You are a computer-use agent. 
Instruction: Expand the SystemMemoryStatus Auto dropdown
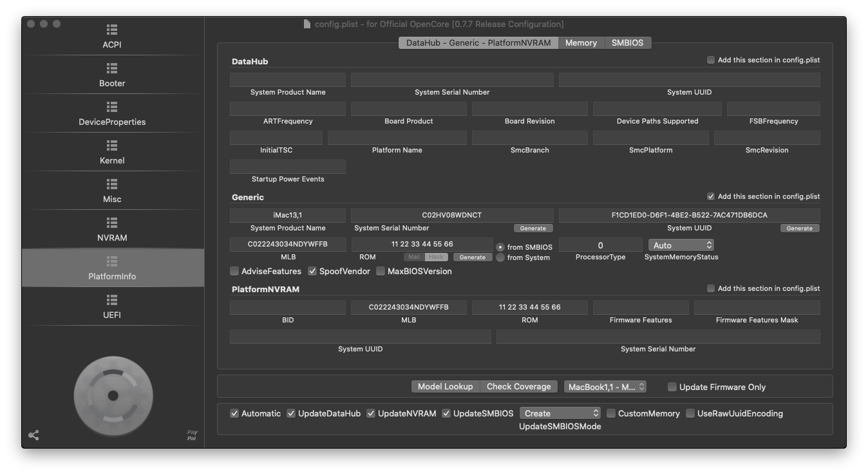pos(681,245)
